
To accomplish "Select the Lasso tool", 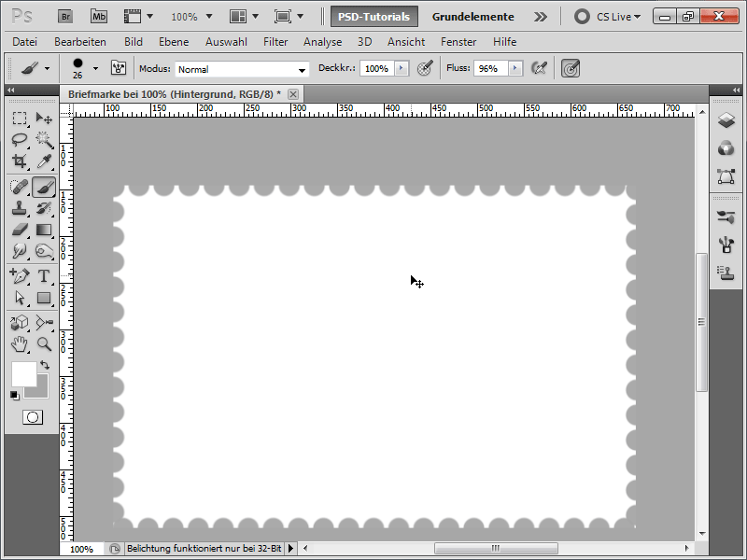I will [20, 139].
